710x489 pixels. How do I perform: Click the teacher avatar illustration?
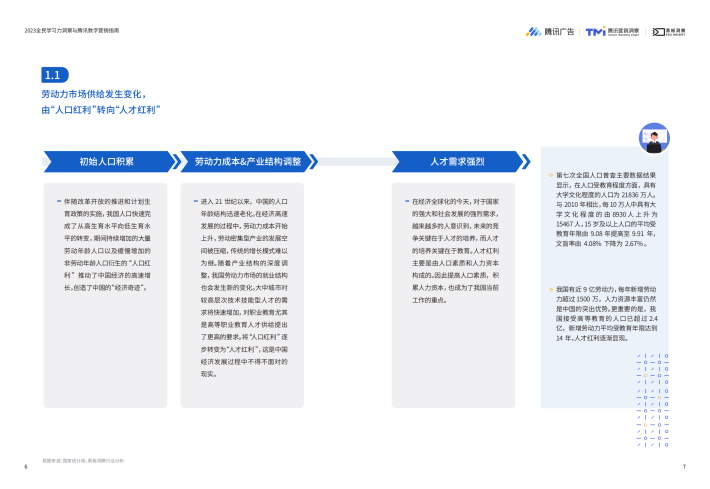[654, 138]
